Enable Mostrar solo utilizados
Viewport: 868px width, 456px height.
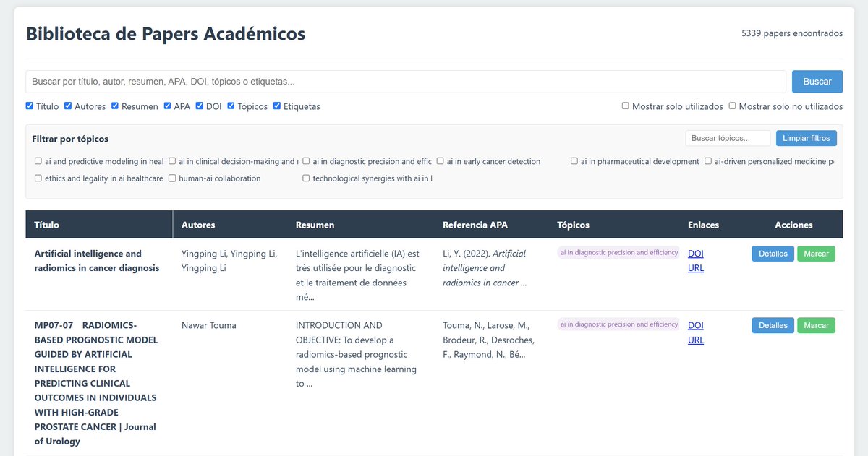click(x=625, y=106)
